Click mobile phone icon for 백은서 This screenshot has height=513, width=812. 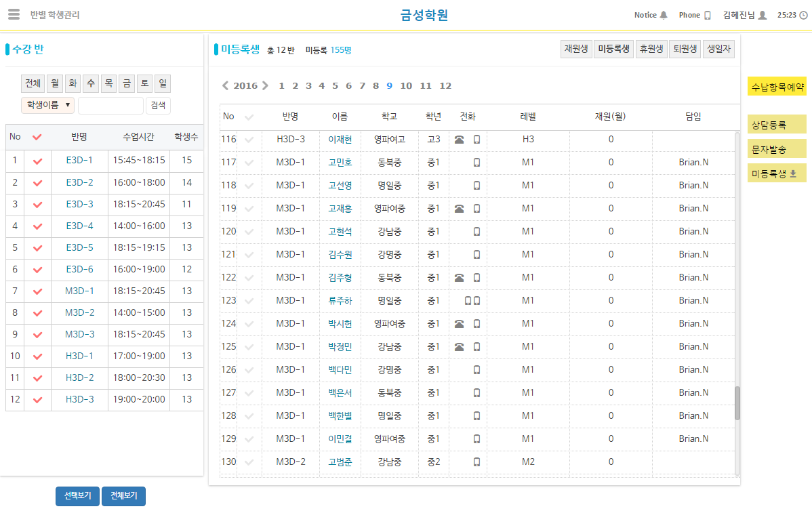477,393
